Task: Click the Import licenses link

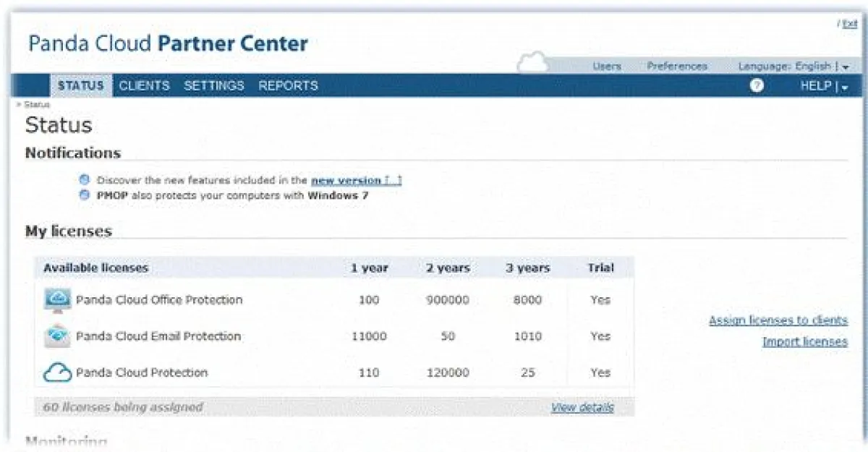Action: pyautogui.click(x=804, y=342)
